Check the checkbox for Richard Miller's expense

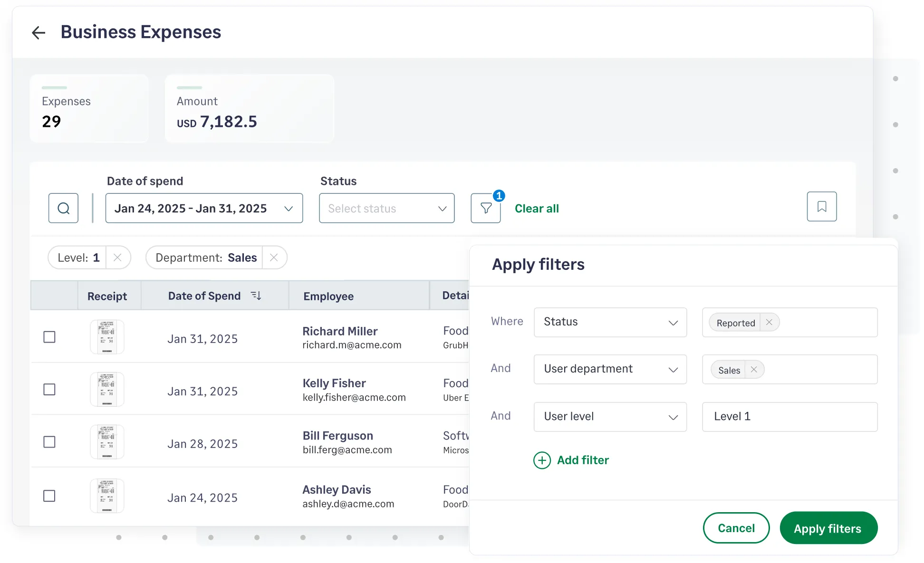click(x=49, y=337)
